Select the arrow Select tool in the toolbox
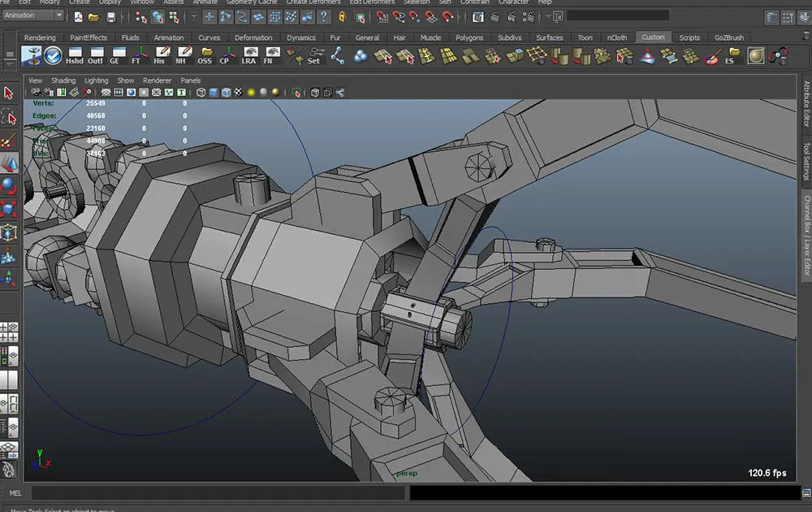 coord(9,93)
